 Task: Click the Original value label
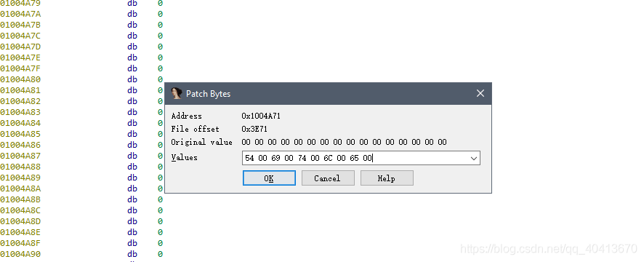[201, 143]
